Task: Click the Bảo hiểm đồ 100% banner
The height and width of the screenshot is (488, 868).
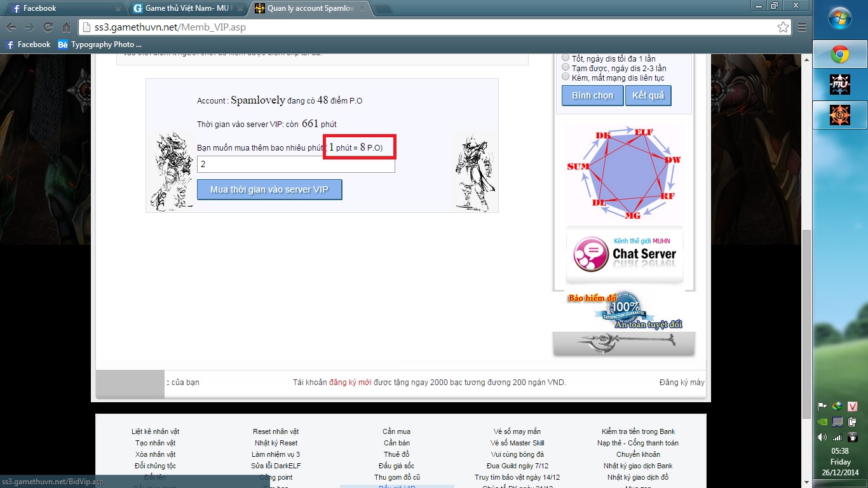Action: pos(625,311)
